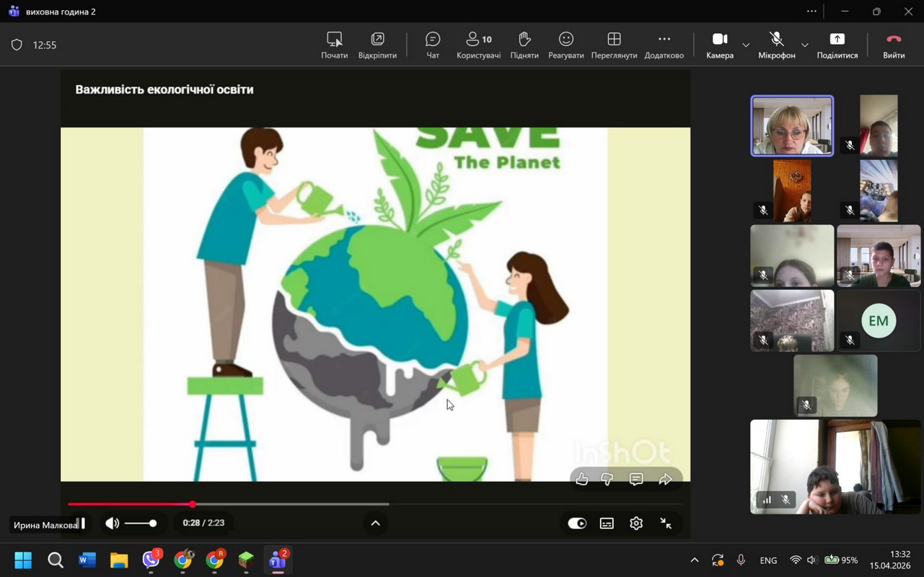
Task: Expand microphone options dropdown arrow
Action: pyautogui.click(x=805, y=45)
